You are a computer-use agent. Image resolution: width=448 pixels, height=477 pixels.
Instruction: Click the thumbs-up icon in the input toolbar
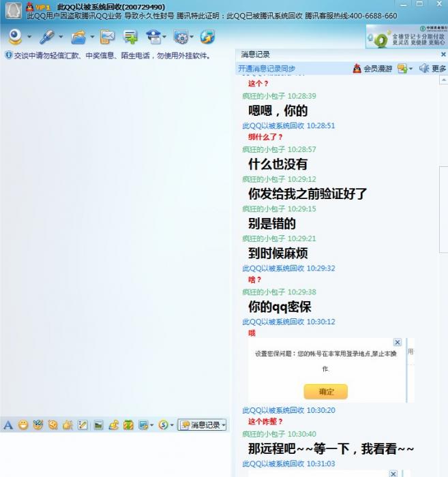[68, 425]
